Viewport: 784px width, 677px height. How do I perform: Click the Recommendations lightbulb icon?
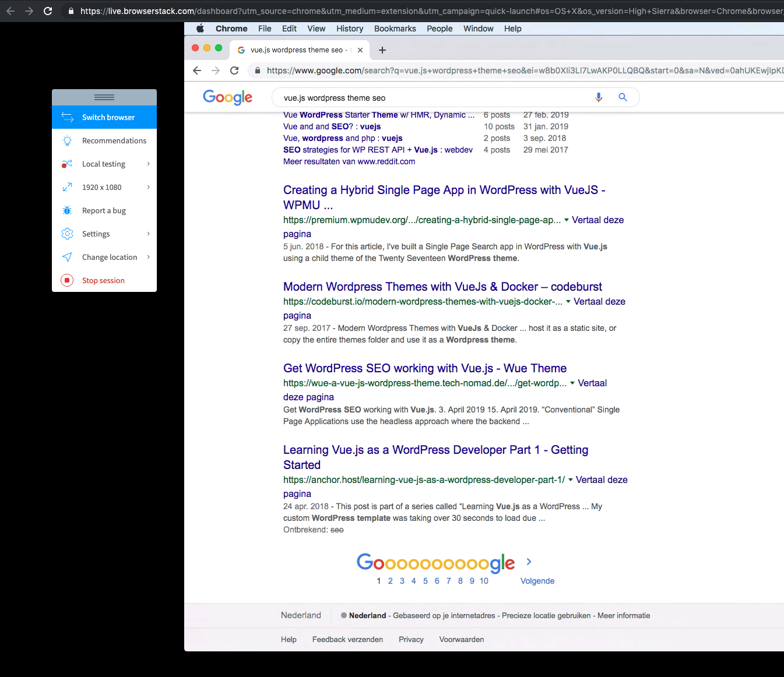point(68,140)
